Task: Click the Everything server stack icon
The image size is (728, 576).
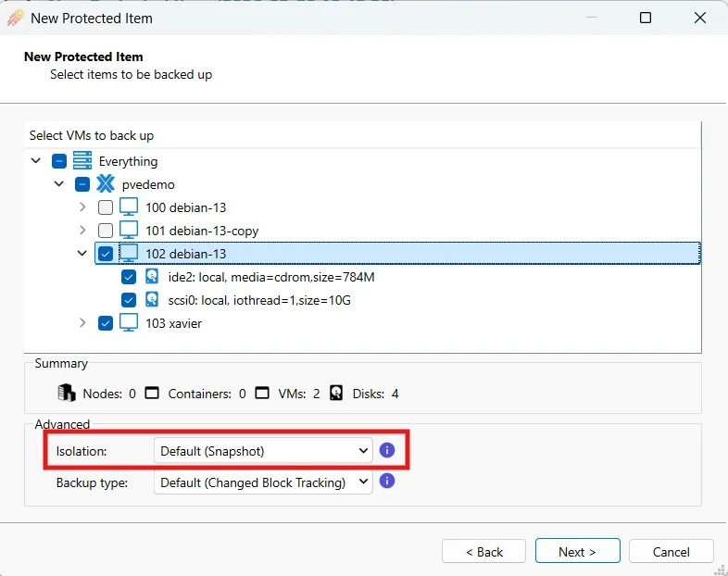Action: click(x=82, y=161)
